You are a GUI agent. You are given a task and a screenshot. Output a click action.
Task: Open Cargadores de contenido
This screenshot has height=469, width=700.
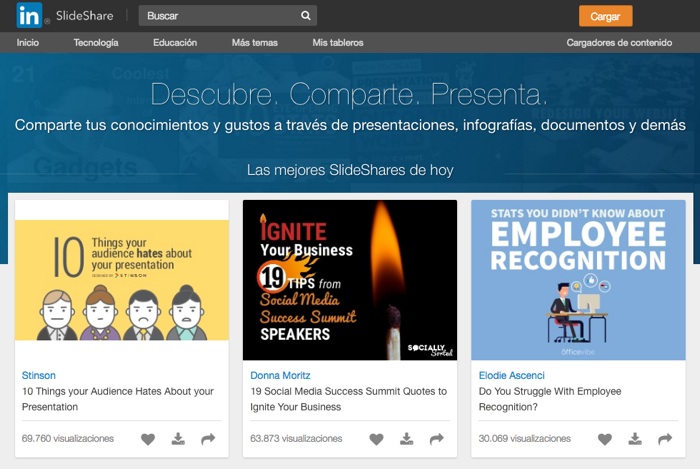[619, 42]
